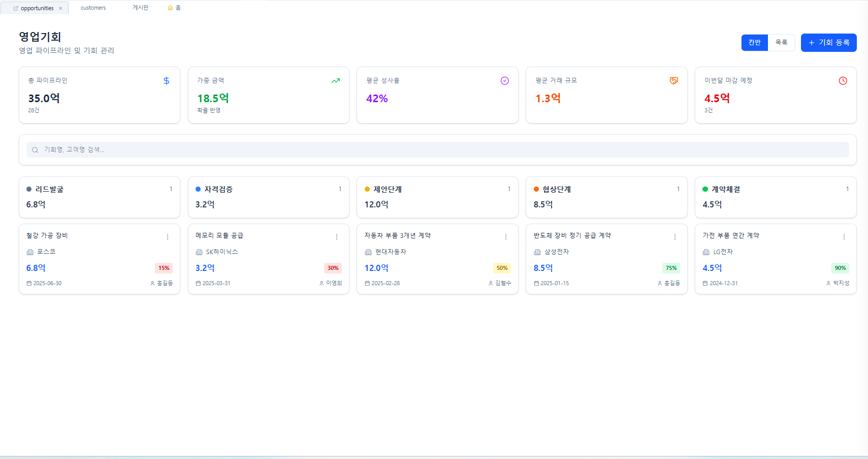Switch to 칸반 view
This screenshot has height=459, width=868.
tap(754, 43)
